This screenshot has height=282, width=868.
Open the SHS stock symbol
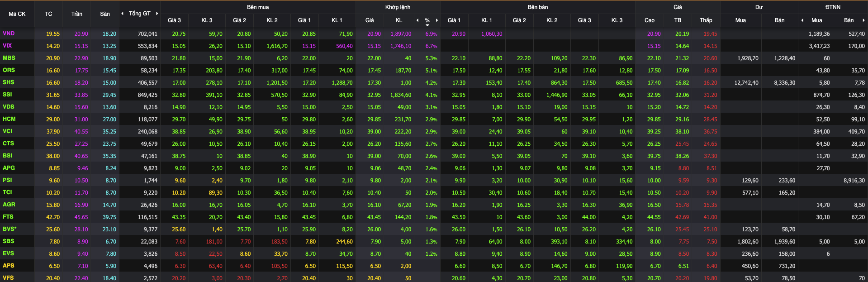pyautogui.click(x=9, y=82)
